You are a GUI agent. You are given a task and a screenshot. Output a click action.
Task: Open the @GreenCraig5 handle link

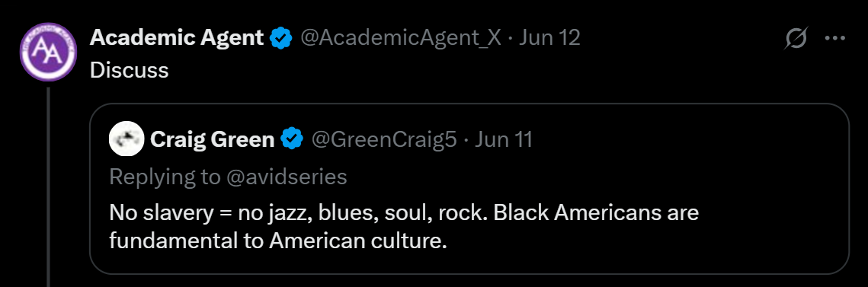click(x=384, y=139)
